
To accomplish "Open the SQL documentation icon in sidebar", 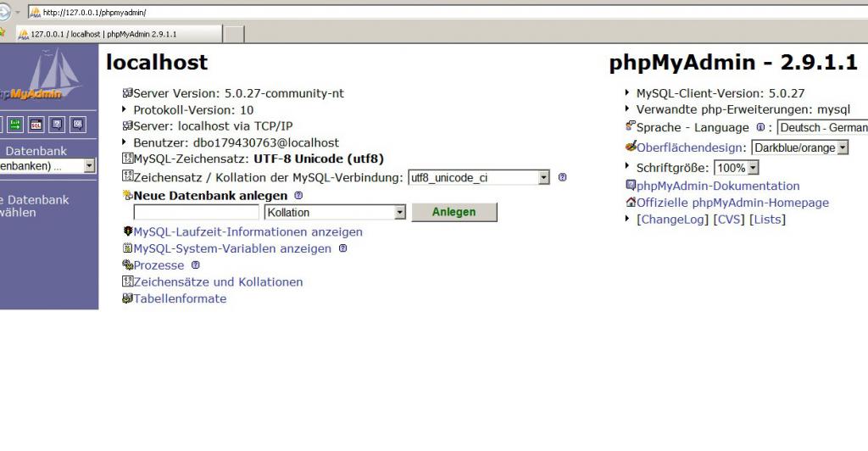I will tap(78, 125).
